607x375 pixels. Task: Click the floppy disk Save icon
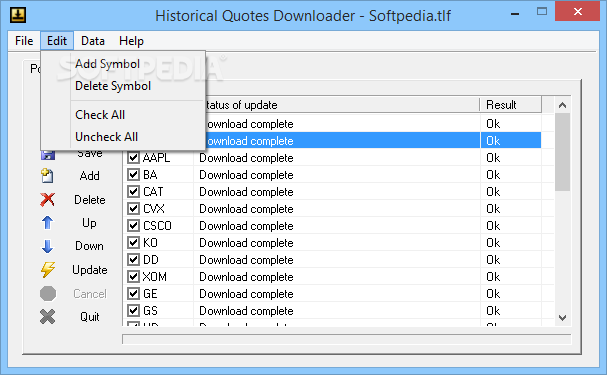click(x=48, y=155)
